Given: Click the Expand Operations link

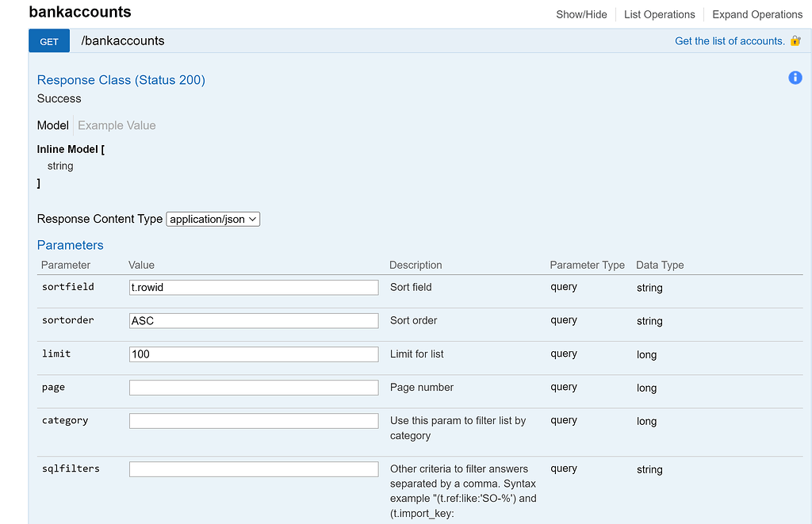Looking at the screenshot, I should tap(756, 14).
